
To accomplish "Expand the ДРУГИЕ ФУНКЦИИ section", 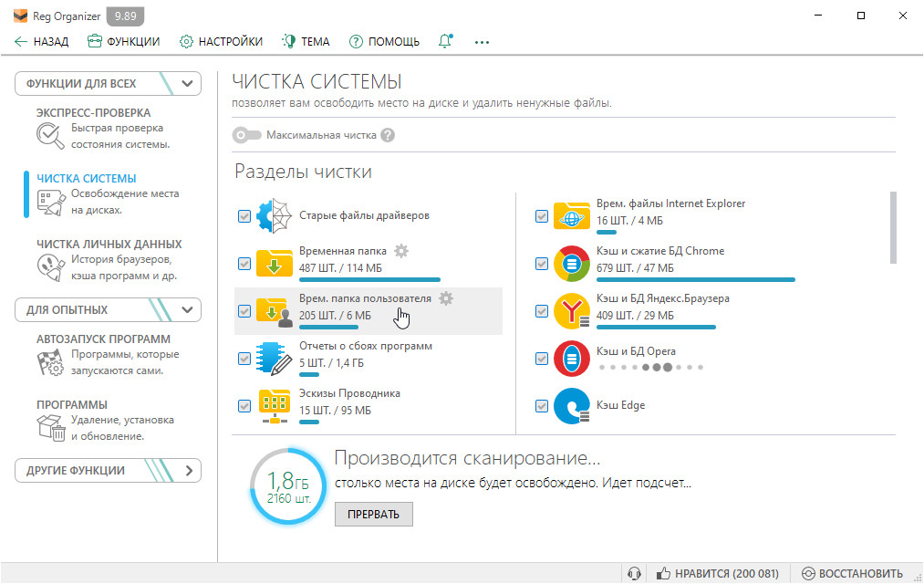I will pyautogui.click(x=188, y=471).
